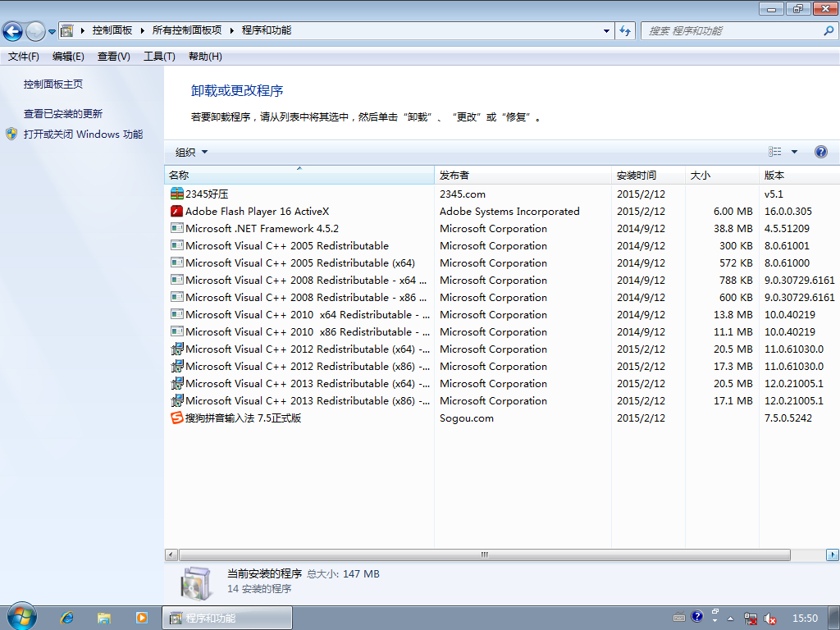
Task: Click the Visual C++ 2010 x64 row icon
Action: (177, 314)
